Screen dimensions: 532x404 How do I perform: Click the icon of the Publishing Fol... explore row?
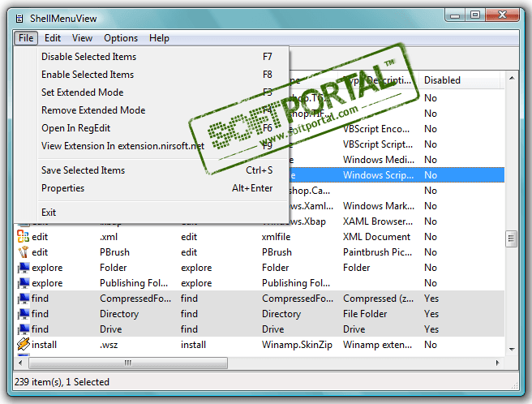[x=23, y=283]
